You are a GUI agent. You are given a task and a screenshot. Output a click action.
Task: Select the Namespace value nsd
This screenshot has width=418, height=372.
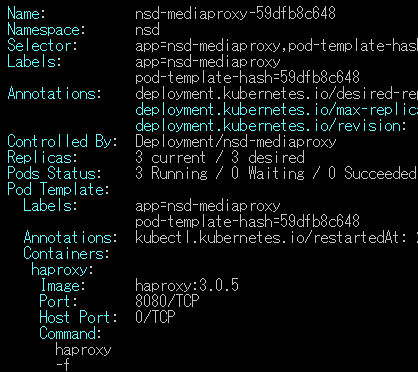click(x=147, y=30)
